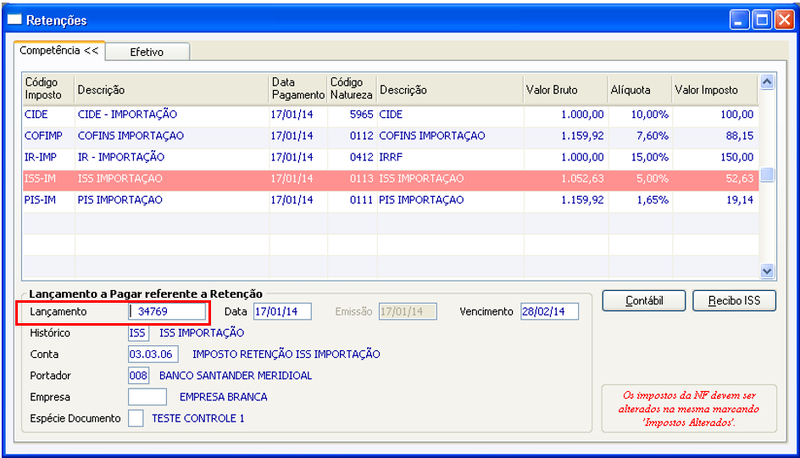The height and width of the screenshot is (458, 800).
Task: Click alíquota value 1,65%
Action: coord(652,200)
